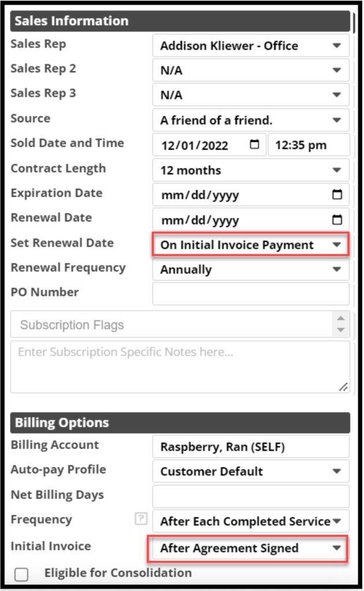The width and height of the screenshot is (364, 591).
Task: Click Subscription Flags up arrow
Action: pyautogui.click(x=341, y=319)
